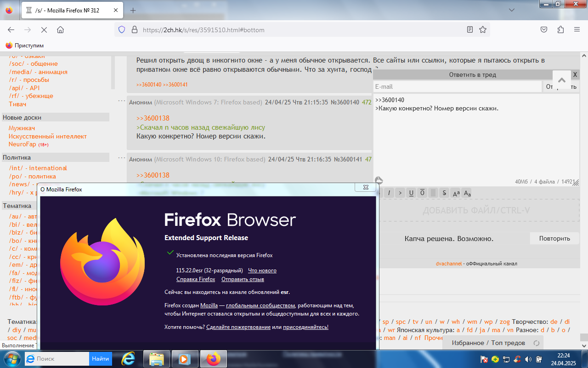The image size is (588, 368).
Task: Open Топ тредов in the bottom panel
Action: pyautogui.click(x=508, y=343)
